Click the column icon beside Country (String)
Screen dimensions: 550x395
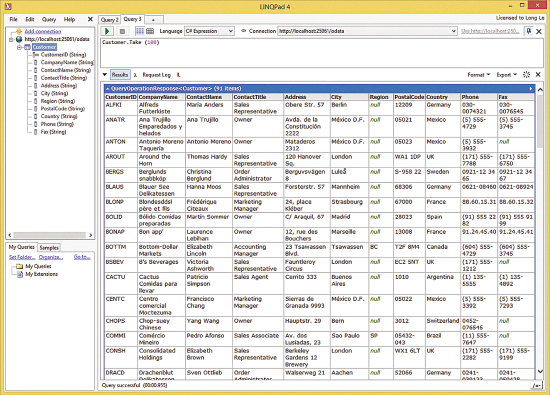35,116
